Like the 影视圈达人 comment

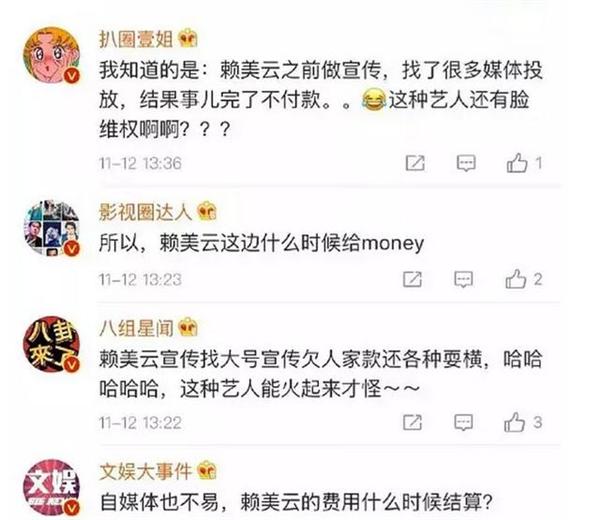[516, 279]
